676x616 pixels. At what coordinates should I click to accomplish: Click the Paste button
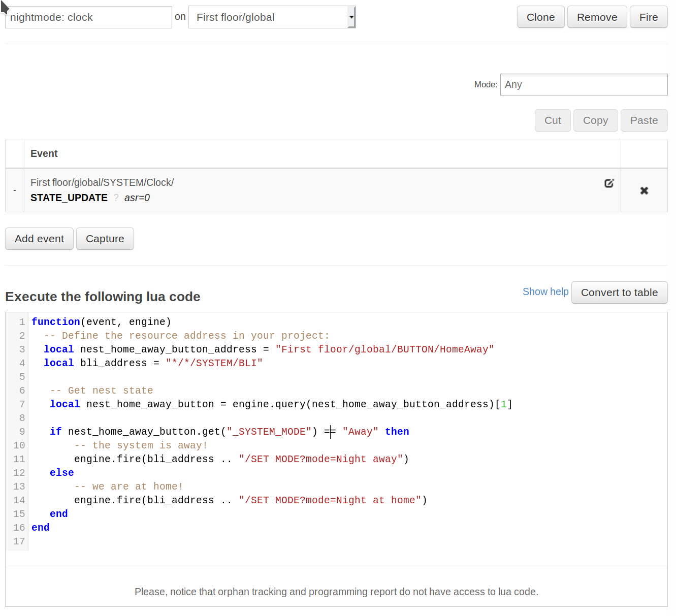[643, 120]
